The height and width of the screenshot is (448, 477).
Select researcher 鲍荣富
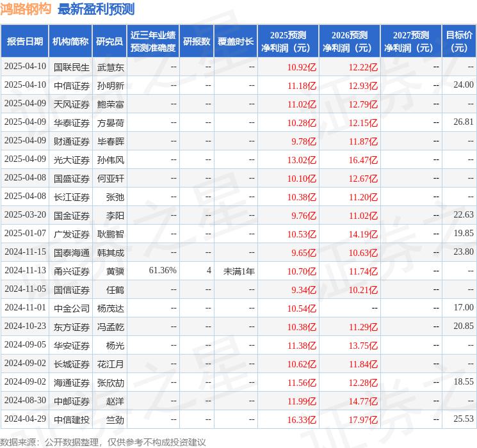[x=111, y=104]
